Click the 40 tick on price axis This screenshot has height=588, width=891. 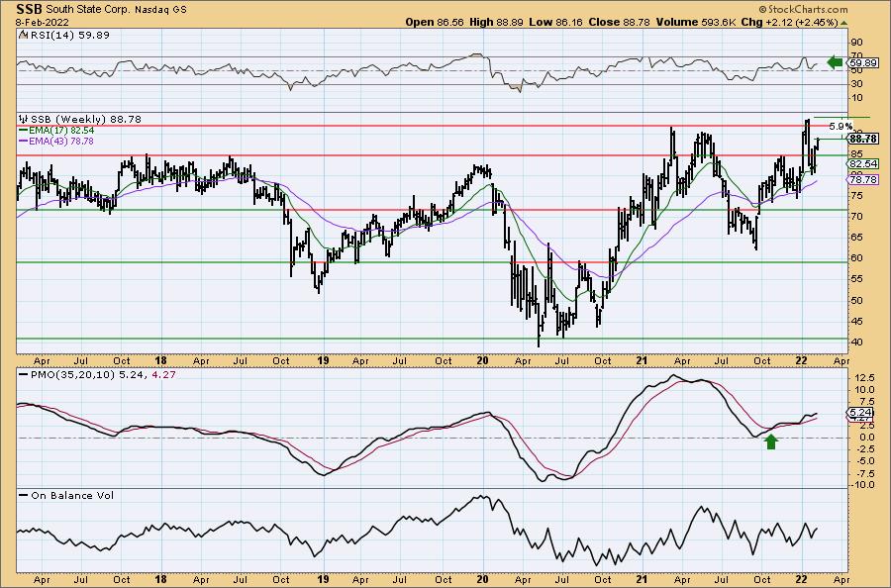pos(857,342)
